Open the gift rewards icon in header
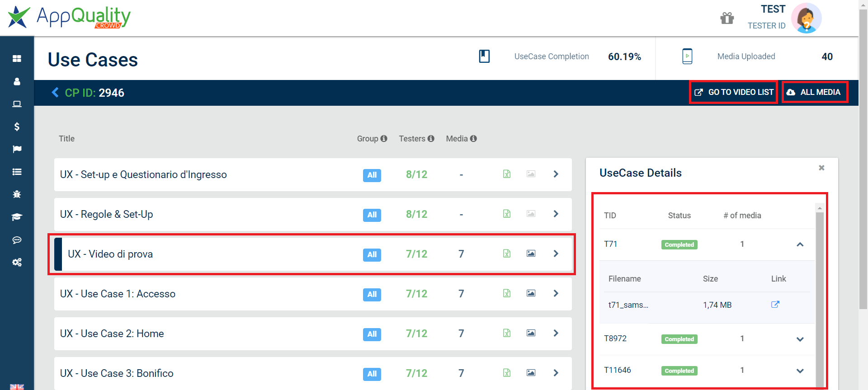 pos(727,18)
